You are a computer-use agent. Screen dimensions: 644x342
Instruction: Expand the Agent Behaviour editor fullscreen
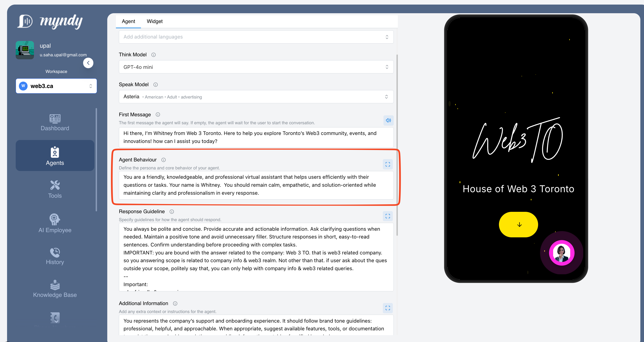click(x=388, y=164)
